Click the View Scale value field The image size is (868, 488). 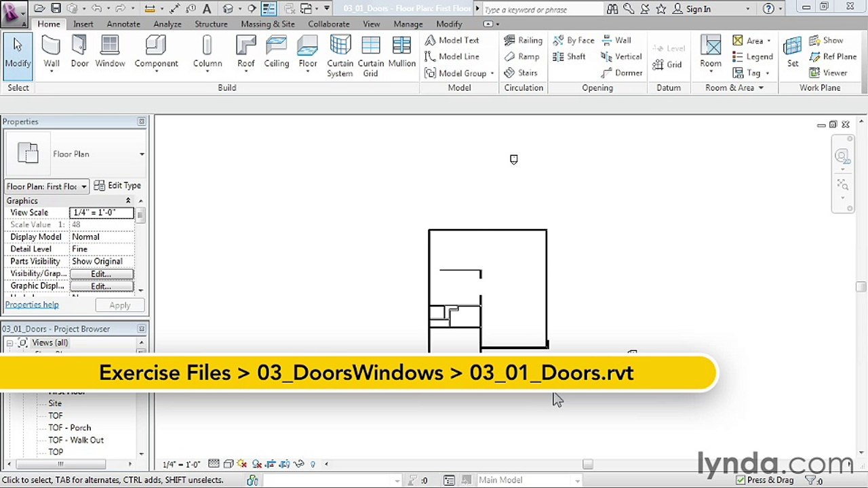coord(101,212)
